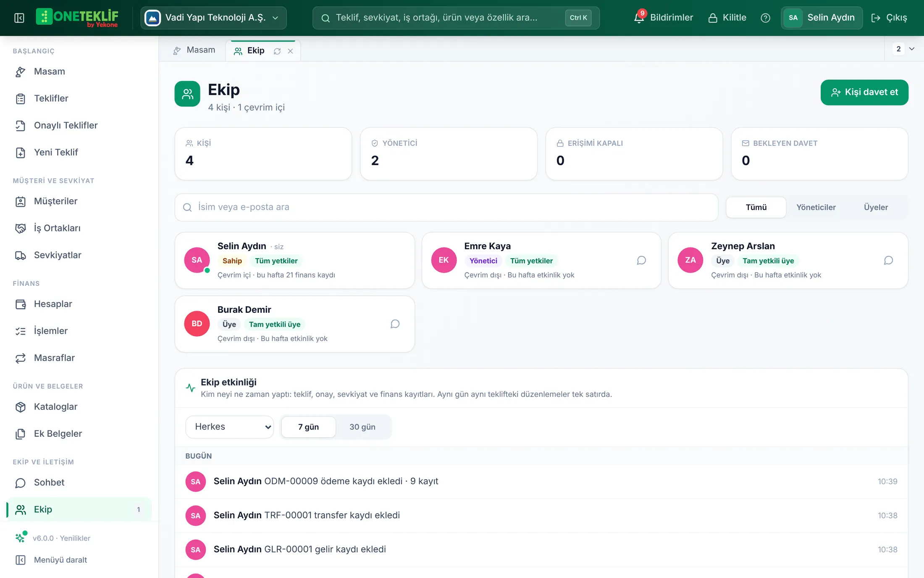This screenshot has height=578, width=924.
Task: Filter members to Tümü
Action: click(x=756, y=207)
